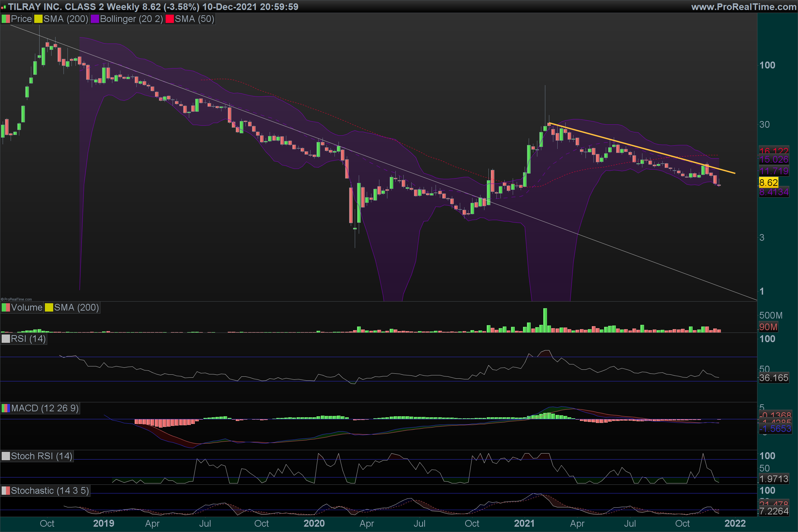Click the red SMA (50) legend icon
This screenshot has width=798, height=532.
170,19
